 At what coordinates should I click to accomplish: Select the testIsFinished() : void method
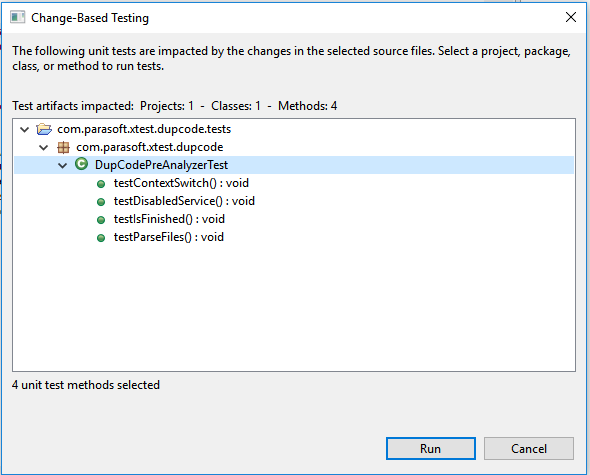169,219
